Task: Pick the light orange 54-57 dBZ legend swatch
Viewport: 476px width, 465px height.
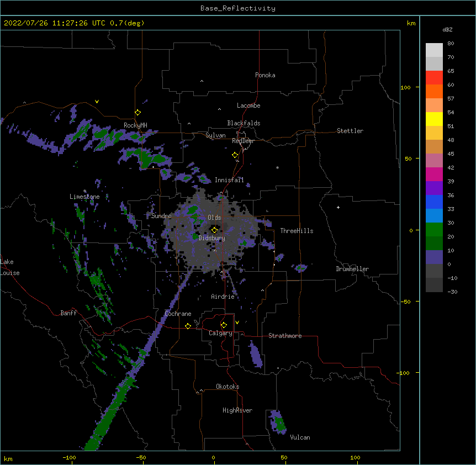Action: tap(434, 105)
